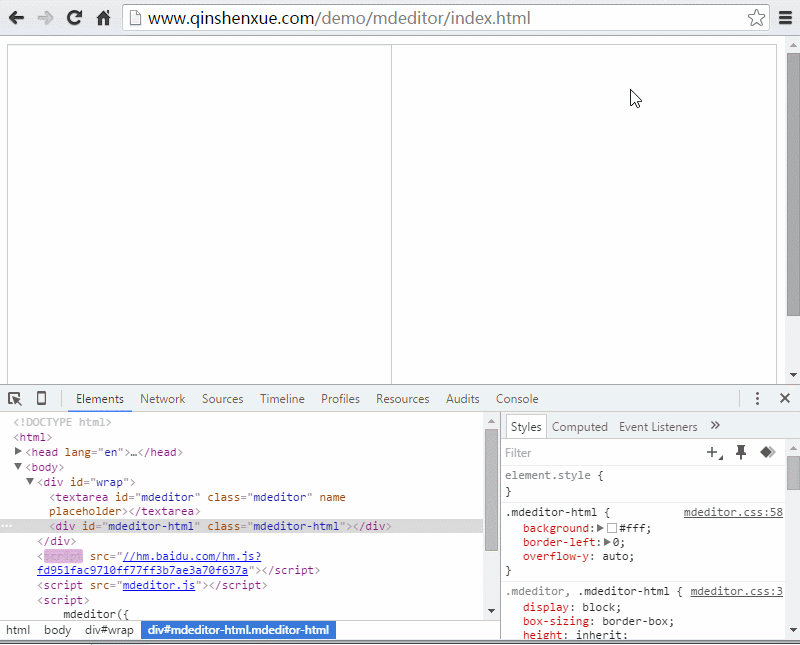
Task: Click the page icon in the address bar
Action: 135,18
